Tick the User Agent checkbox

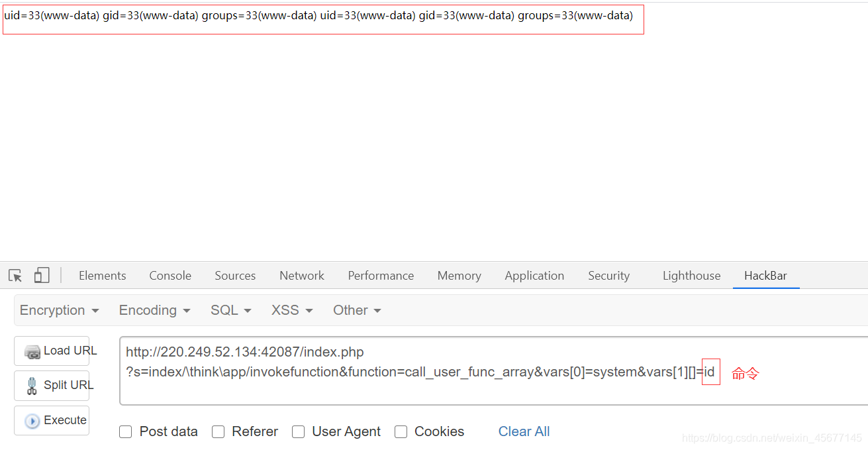pos(298,432)
